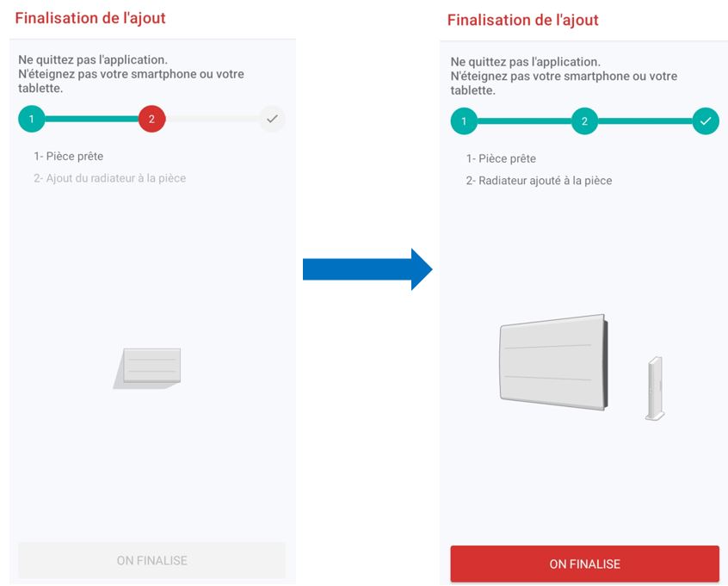This screenshot has height=586, width=728.
Task: Click left screen 'Finalisation de l'ajout' title
Action: pyautogui.click(x=90, y=18)
